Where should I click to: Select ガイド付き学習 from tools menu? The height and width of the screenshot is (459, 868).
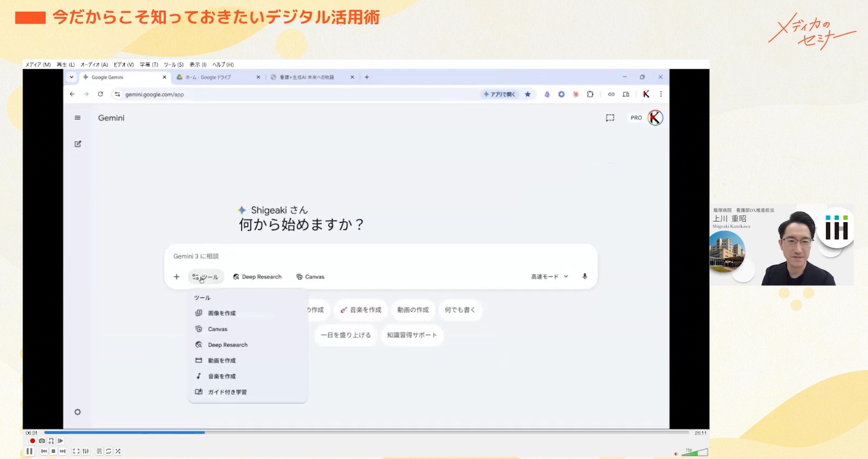point(248,392)
